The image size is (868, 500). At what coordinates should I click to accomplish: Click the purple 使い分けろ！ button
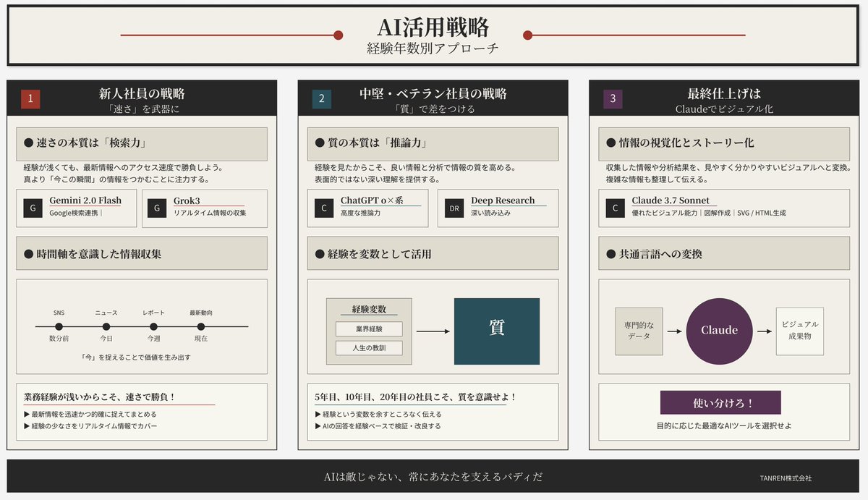pyautogui.click(x=720, y=402)
